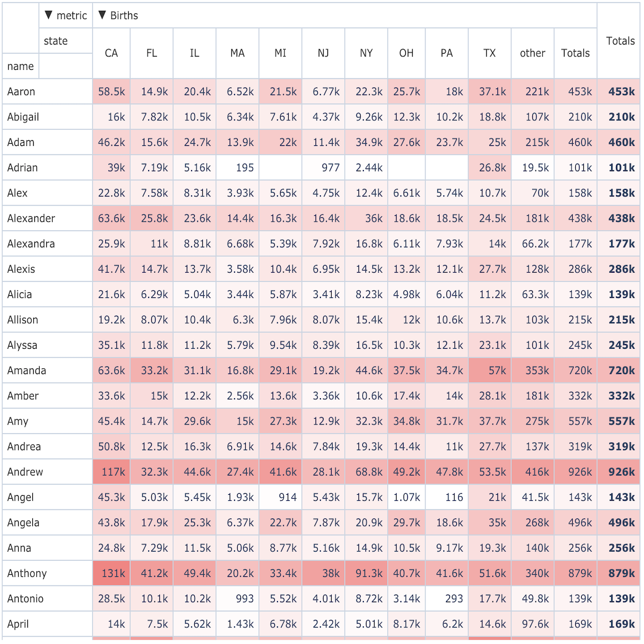Image resolution: width=644 pixels, height=644 pixels.
Task: Collapse the Births column group triangle
Action: point(102,15)
